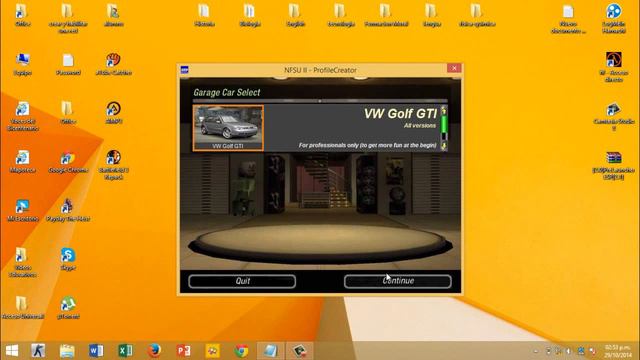Open the Camtasia Studio desktop shortcut
This screenshot has height=360, width=640.
[x=613, y=116]
